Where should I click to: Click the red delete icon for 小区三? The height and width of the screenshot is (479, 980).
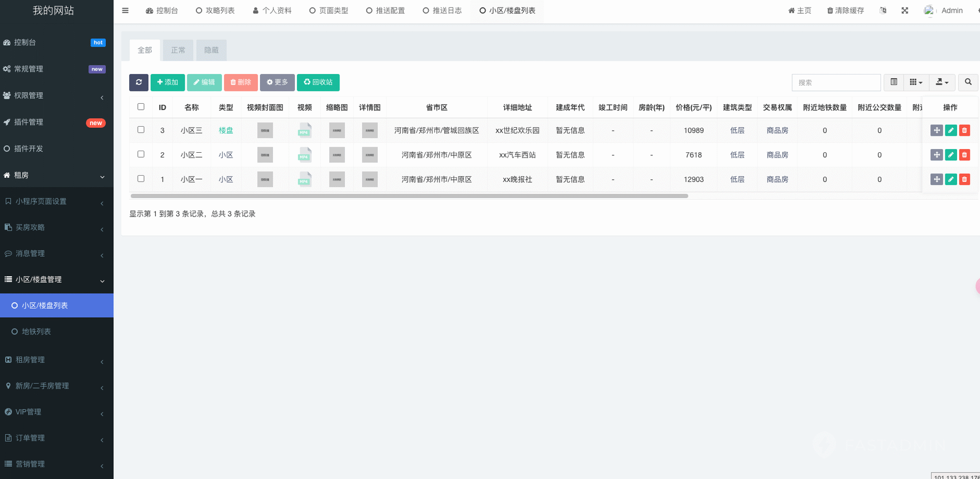[x=964, y=130]
